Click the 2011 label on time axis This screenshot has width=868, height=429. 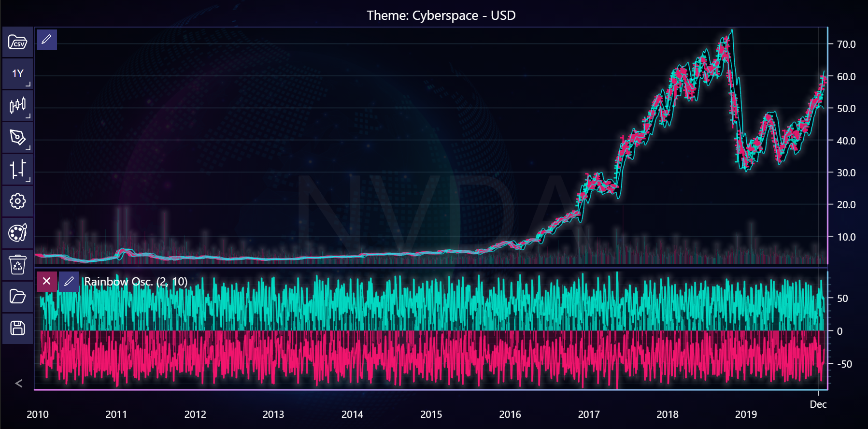click(x=116, y=415)
